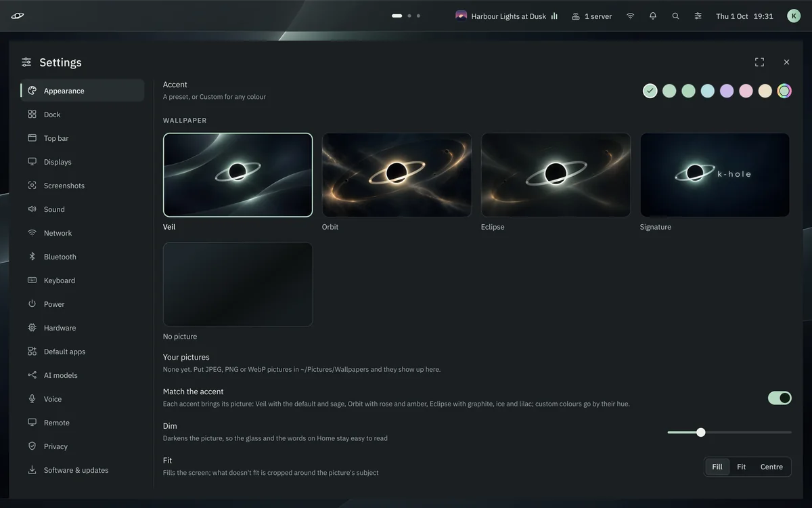
Task: Select Screenshots in the sidebar
Action: 82,186
